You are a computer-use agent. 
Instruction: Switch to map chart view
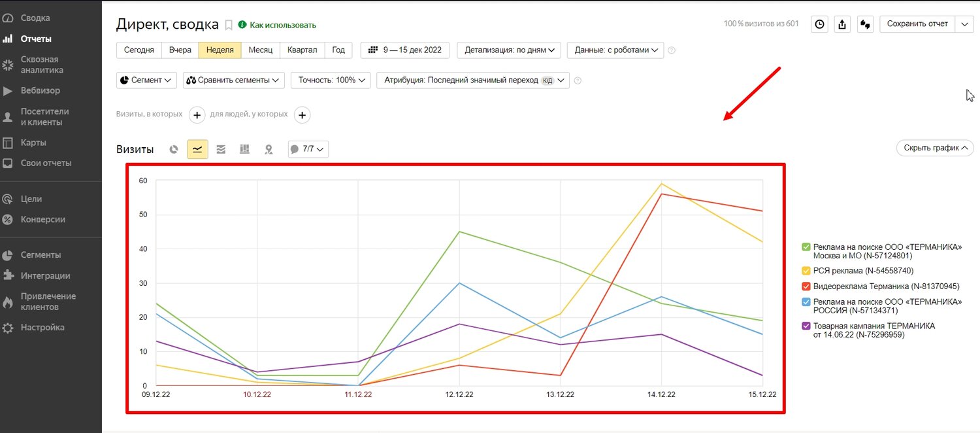pyautogui.click(x=268, y=149)
